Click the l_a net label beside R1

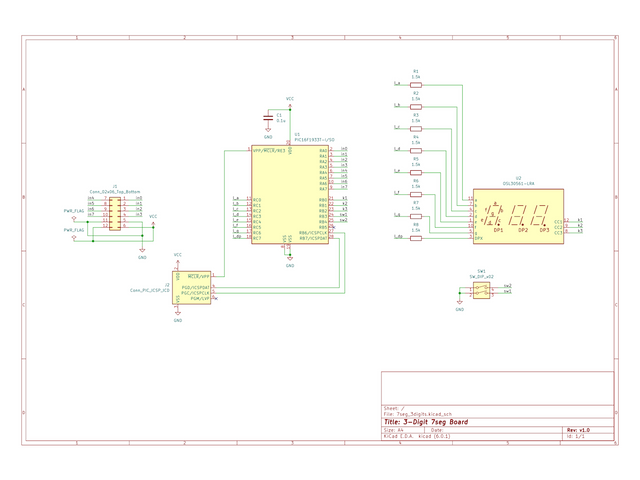398,83
